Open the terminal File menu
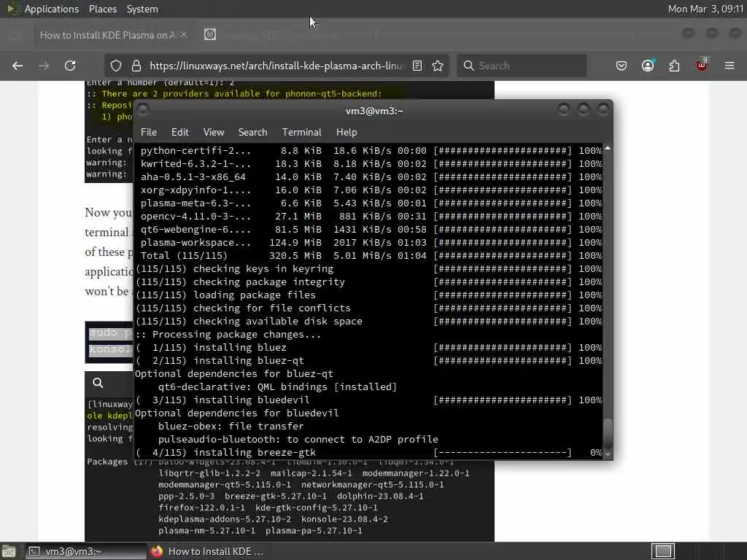Viewport: 747px width, 560px height. (x=149, y=133)
